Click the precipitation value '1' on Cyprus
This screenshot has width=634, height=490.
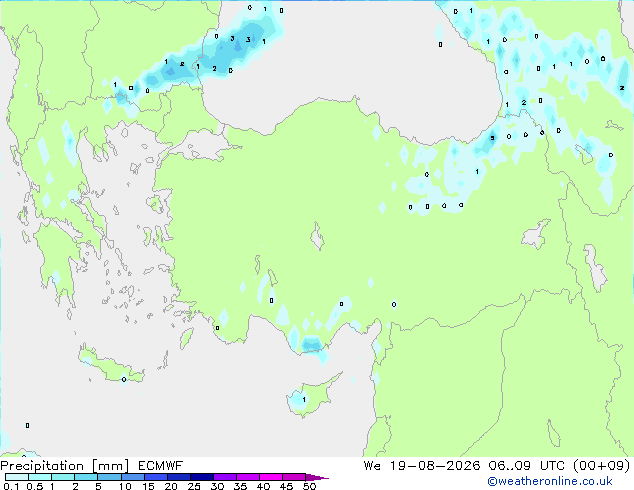point(304,399)
